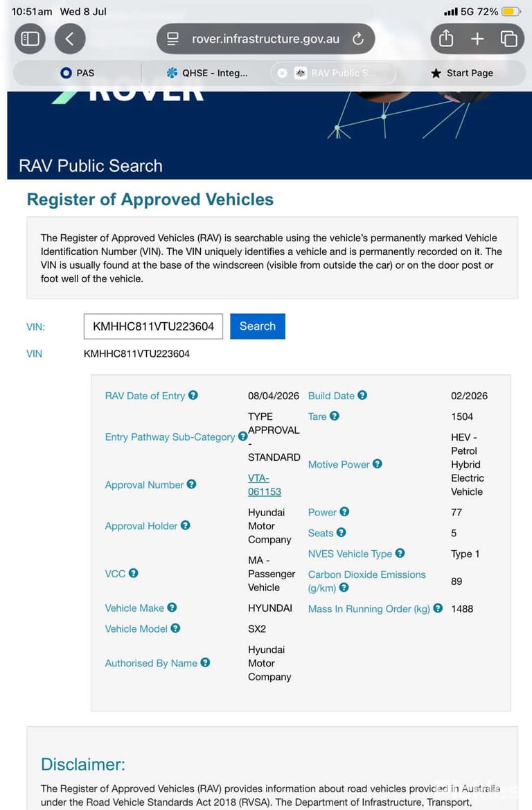Switch to the QHSE - Integ... tab
This screenshot has width=532, height=810.
pyautogui.click(x=206, y=73)
